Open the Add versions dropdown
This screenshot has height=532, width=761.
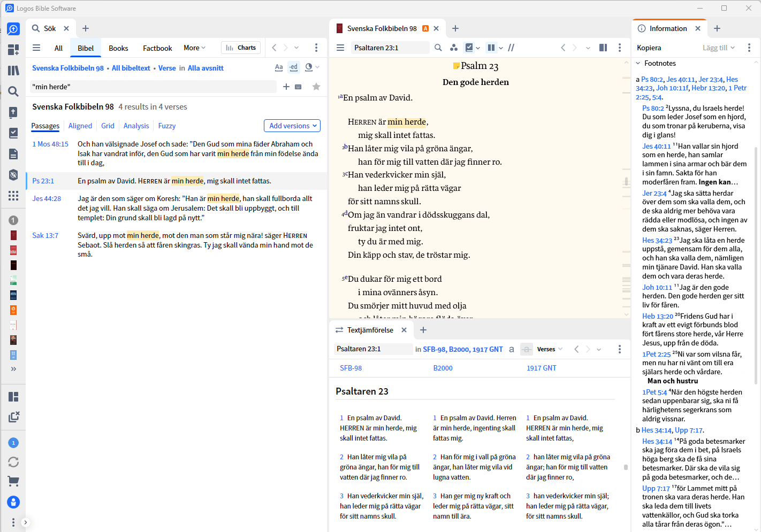292,126
